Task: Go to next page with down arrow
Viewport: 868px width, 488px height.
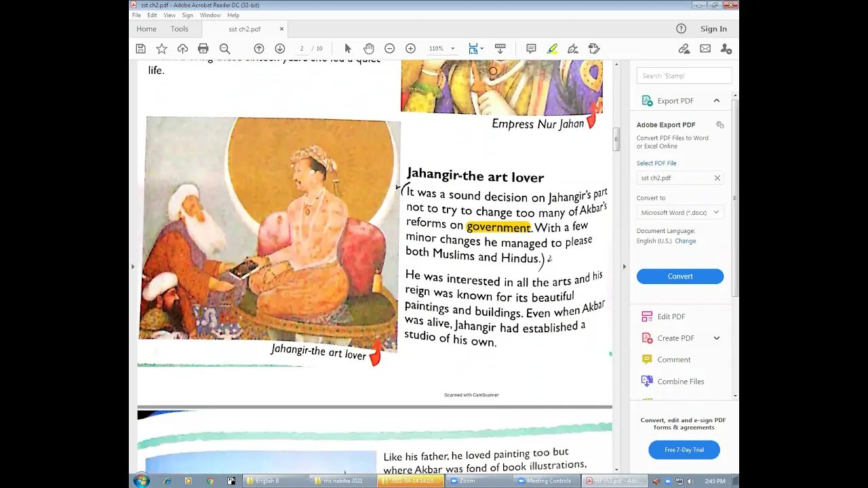Action: pyautogui.click(x=279, y=49)
